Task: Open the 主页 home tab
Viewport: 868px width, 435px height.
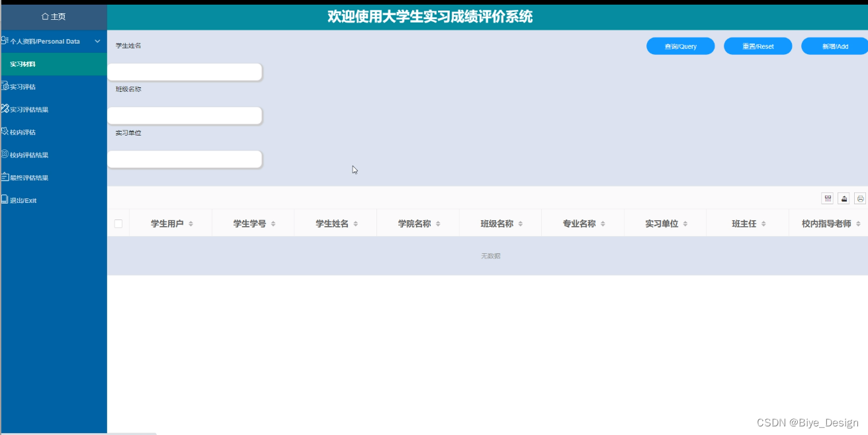Action: pos(54,17)
